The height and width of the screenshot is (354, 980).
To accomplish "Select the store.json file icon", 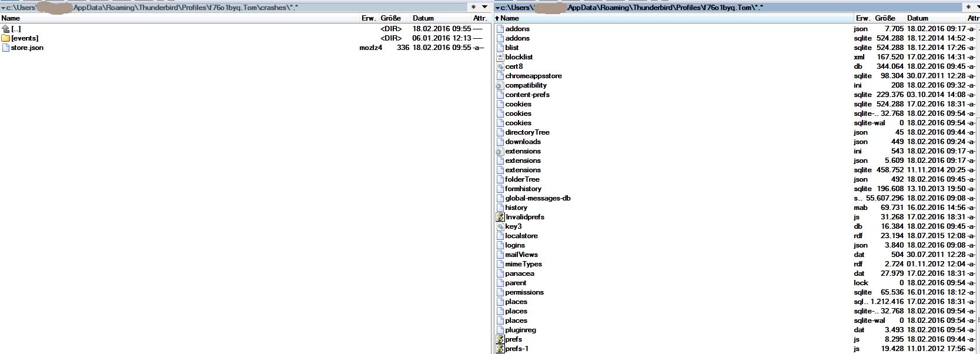I will click(x=6, y=48).
